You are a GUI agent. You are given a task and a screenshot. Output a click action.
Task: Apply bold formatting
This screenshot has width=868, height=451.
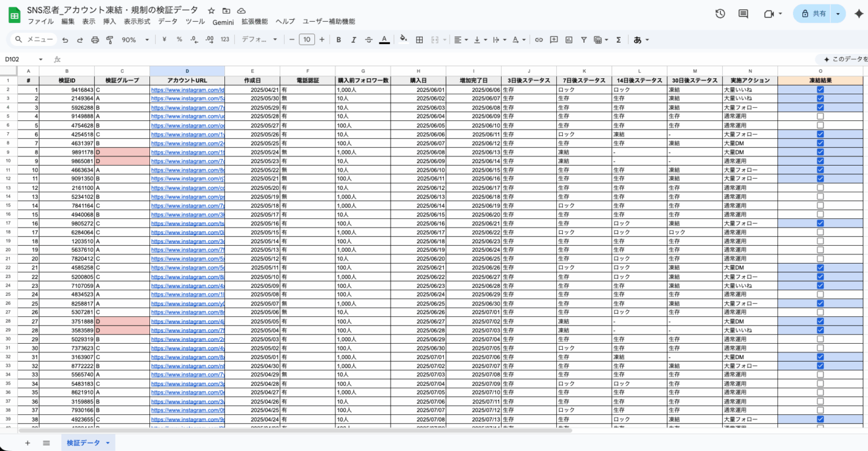[x=339, y=40]
